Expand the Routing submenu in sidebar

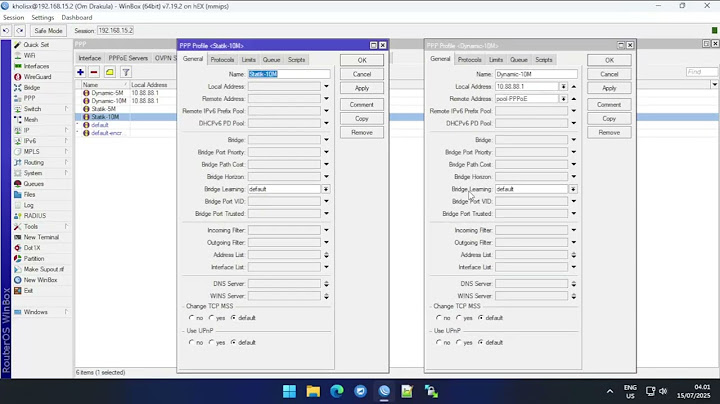(x=66, y=162)
